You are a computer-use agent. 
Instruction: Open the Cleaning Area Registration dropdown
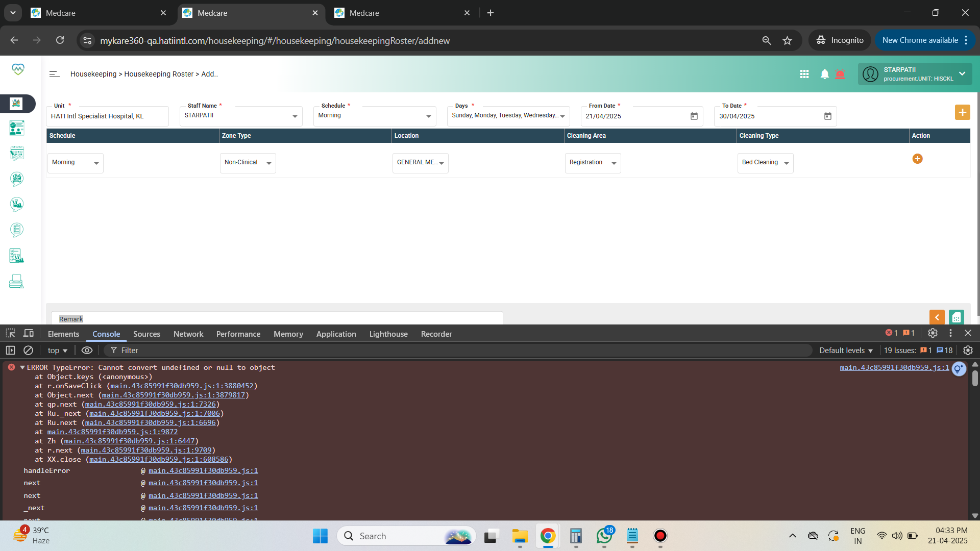(593, 163)
